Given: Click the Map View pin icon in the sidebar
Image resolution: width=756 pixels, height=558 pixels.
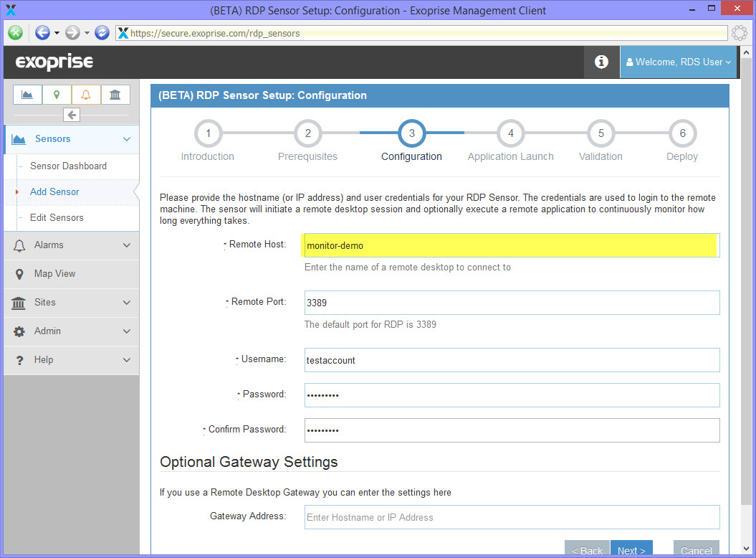Looking at the screenshot, I should (19, 274).
